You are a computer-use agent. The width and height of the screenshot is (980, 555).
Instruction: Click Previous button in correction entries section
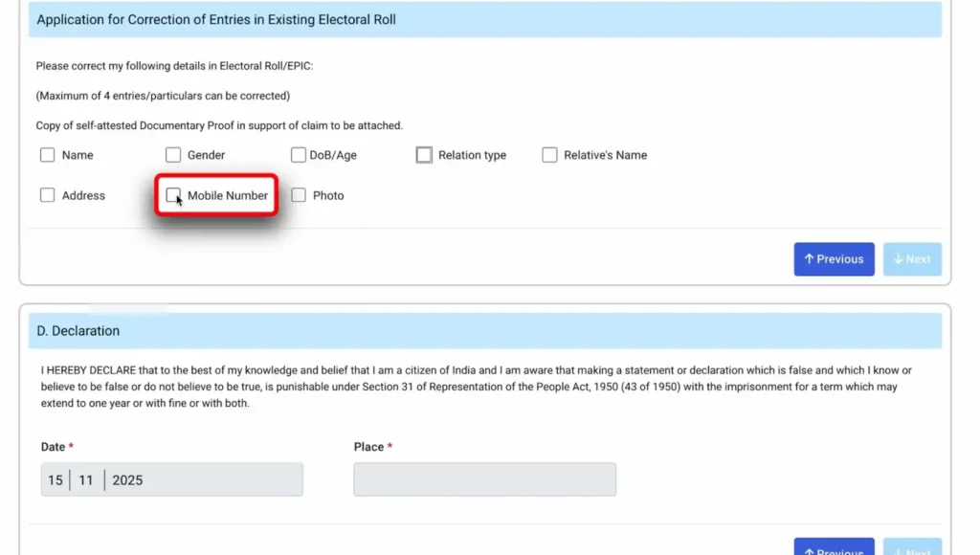(x=834, y=259)
